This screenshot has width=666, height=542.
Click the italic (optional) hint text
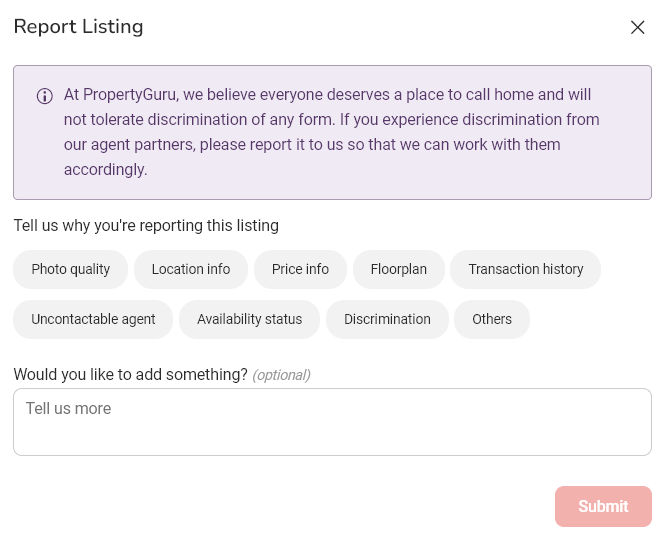tap(281, 375)
